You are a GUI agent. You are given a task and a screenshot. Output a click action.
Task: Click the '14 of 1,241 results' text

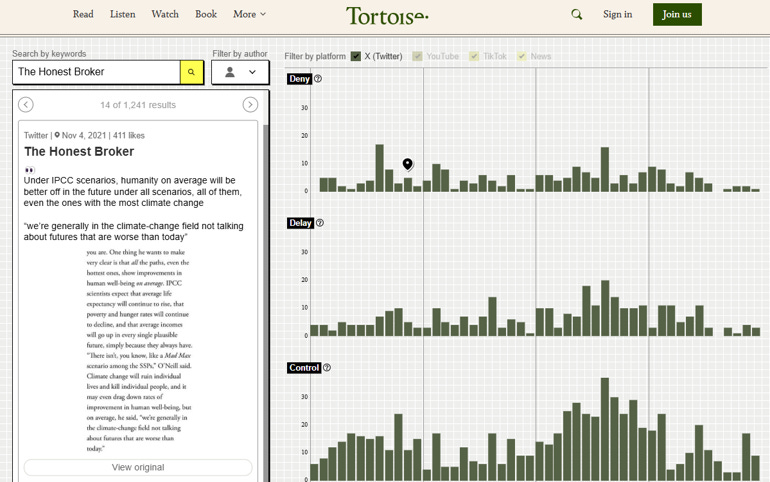click(x=138, y=105)
